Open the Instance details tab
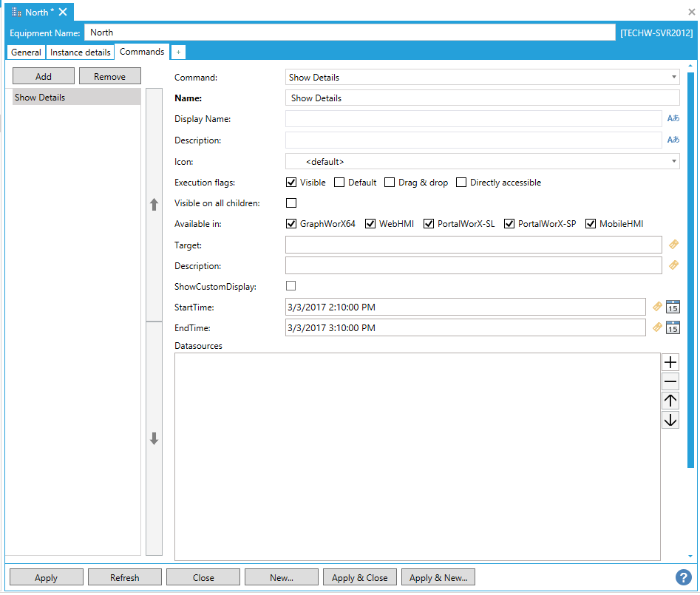700x595 pixels. (x=80, y=52)
